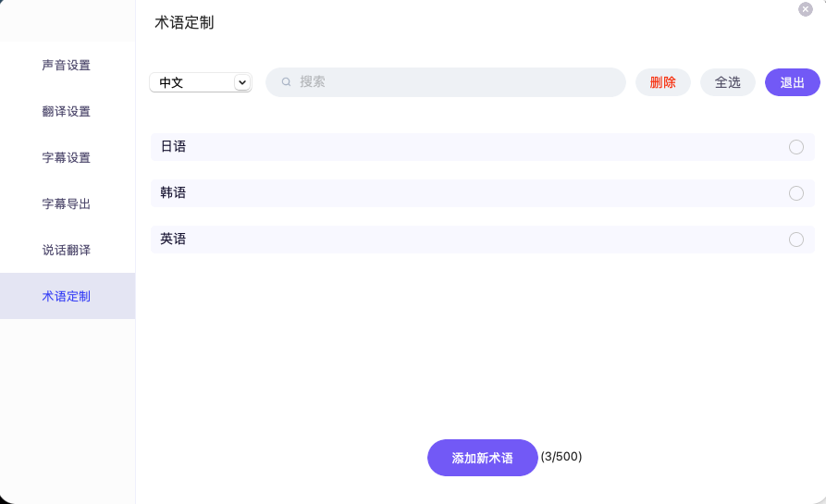Select the highlighted 术语定制 sidebar item
This screenshot has height=504, width=826.
click(x=67, y=297)
